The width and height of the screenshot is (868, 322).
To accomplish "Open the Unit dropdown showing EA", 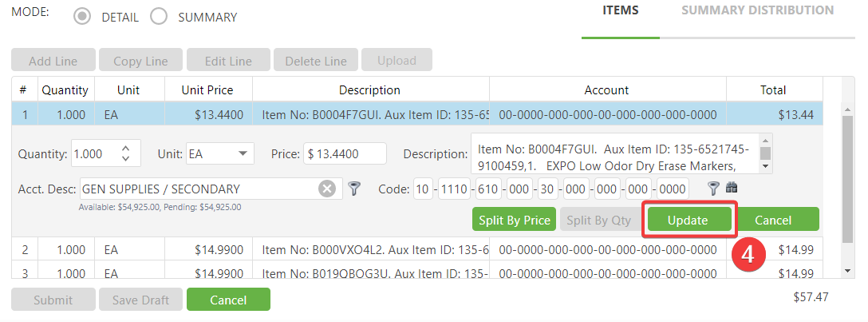I will 219,153.
